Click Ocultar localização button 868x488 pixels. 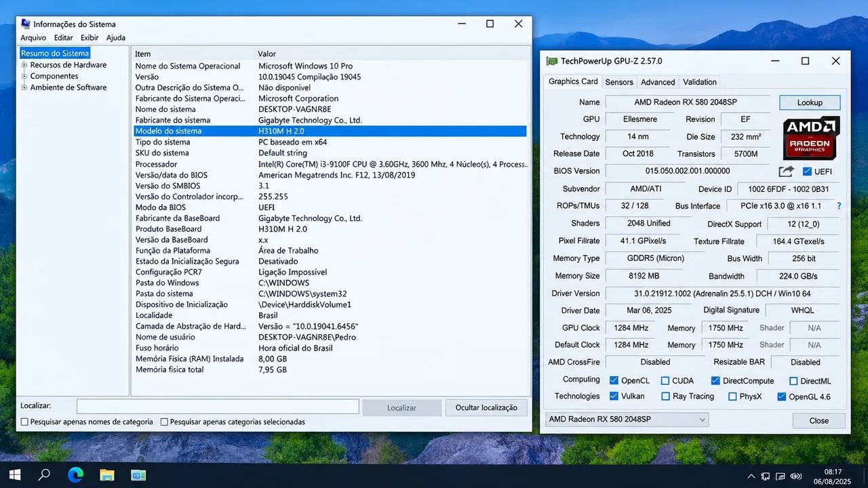pos(486,407)
